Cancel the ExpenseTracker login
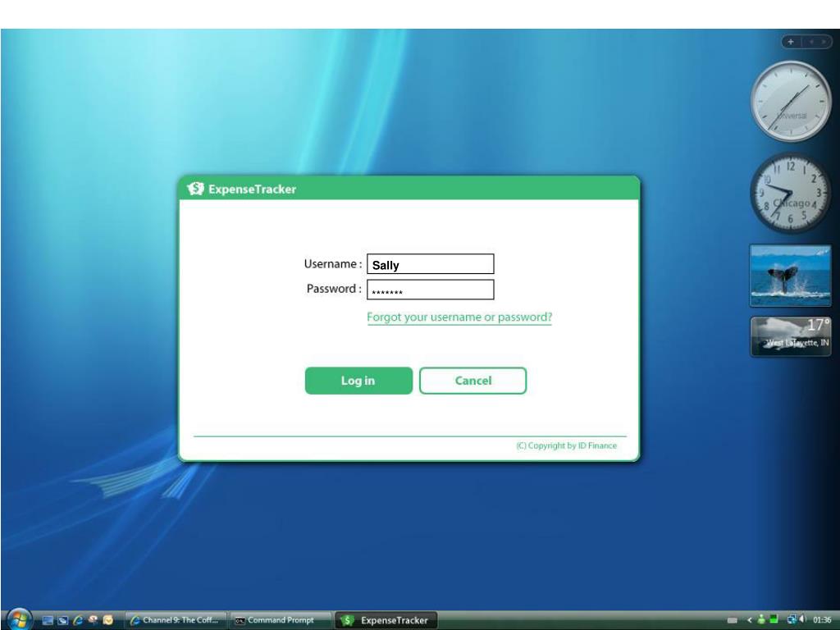840x630 pixels. (x=473, y=381)
